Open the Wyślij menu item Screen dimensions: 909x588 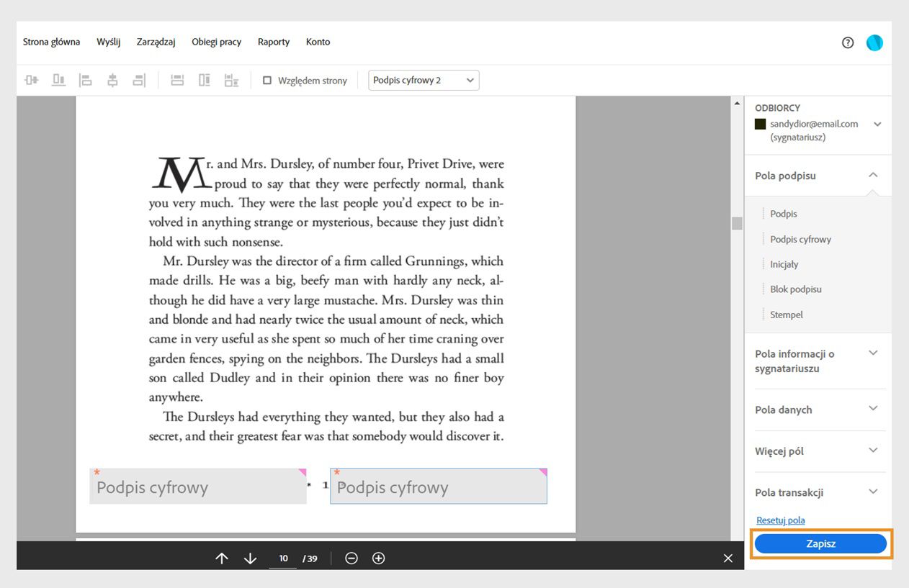tap(108, 42)
